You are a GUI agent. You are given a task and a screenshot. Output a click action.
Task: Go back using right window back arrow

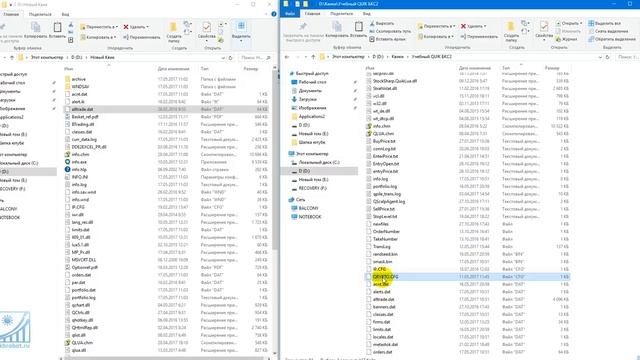pyautogui.click(x=287, y=57)
